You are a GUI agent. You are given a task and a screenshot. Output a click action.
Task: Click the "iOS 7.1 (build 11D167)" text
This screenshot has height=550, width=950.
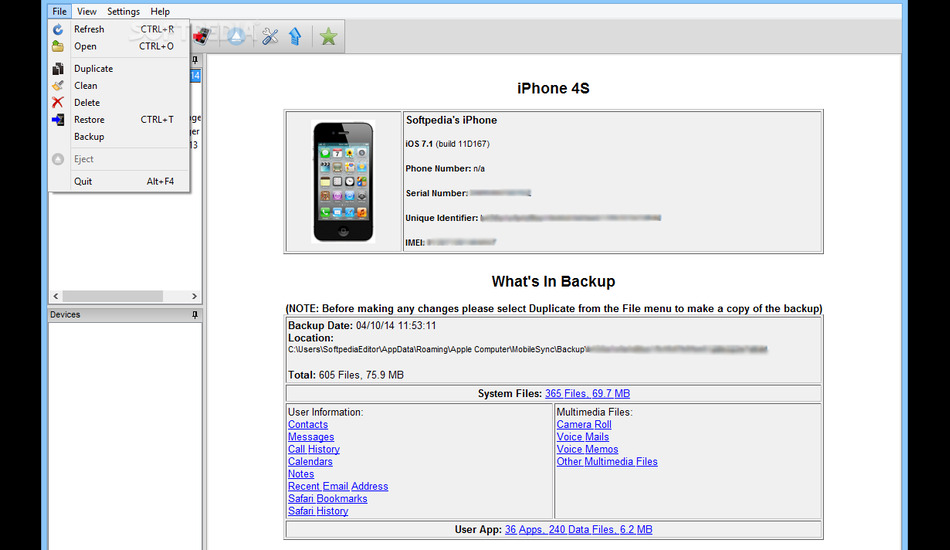pos(448,144)
